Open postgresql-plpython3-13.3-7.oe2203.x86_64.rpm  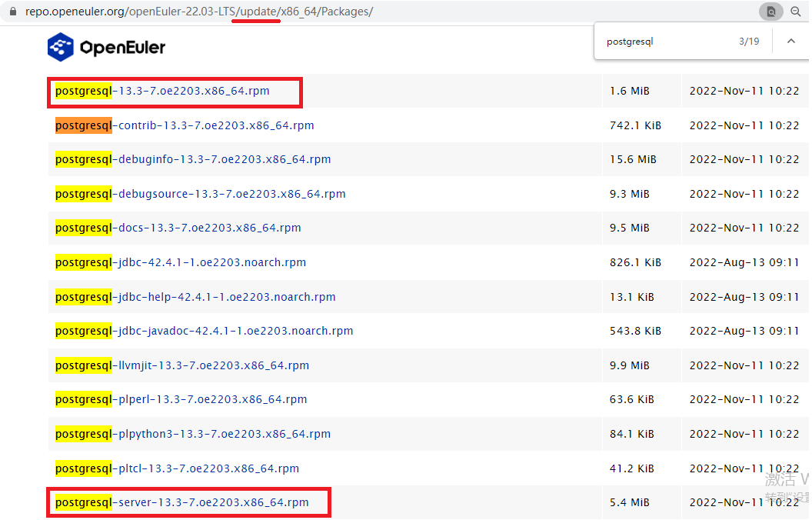192,433
